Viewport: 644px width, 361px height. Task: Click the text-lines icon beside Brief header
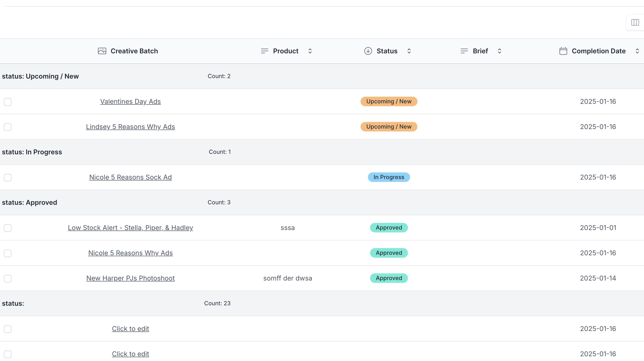[464, 51]
